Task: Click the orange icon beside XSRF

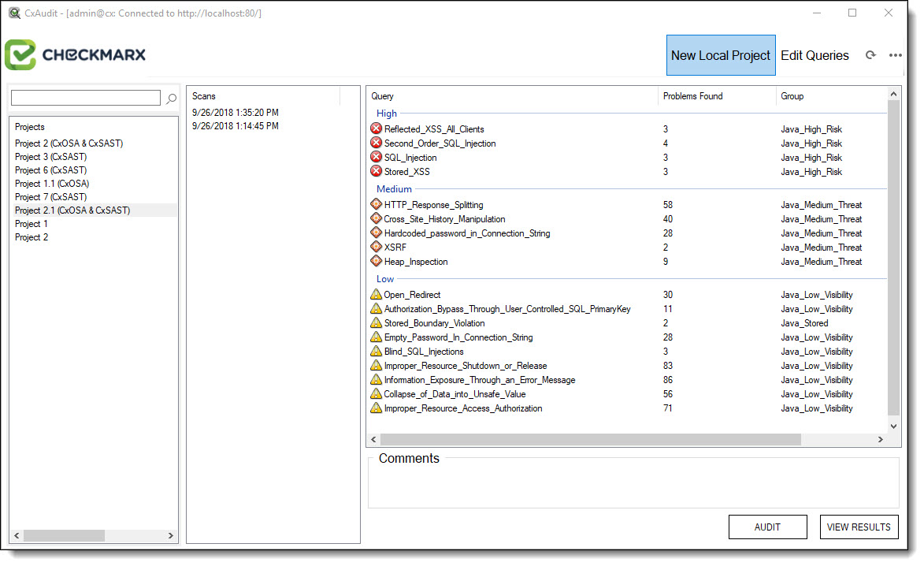Action: pos(376,247)
